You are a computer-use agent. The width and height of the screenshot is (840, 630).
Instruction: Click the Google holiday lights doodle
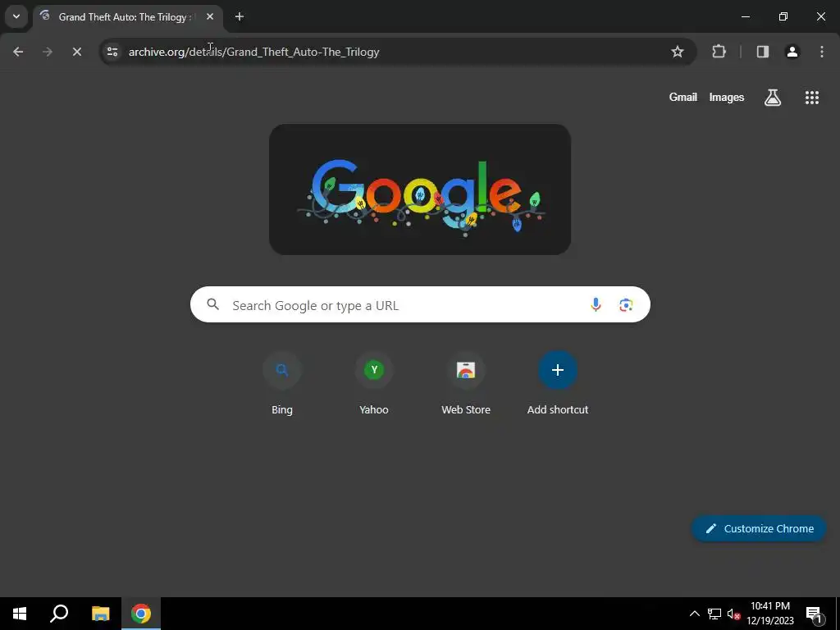(420, 189)
